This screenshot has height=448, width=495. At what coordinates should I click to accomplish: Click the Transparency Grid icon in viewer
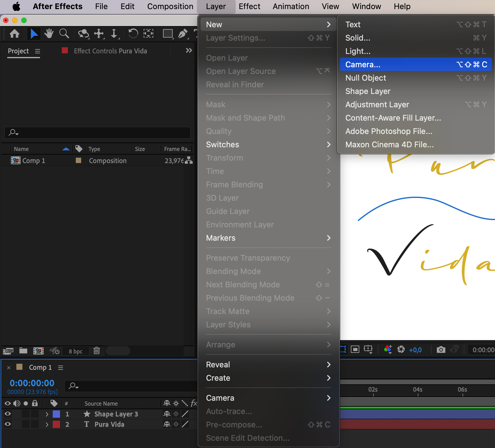tap(355, 349)
